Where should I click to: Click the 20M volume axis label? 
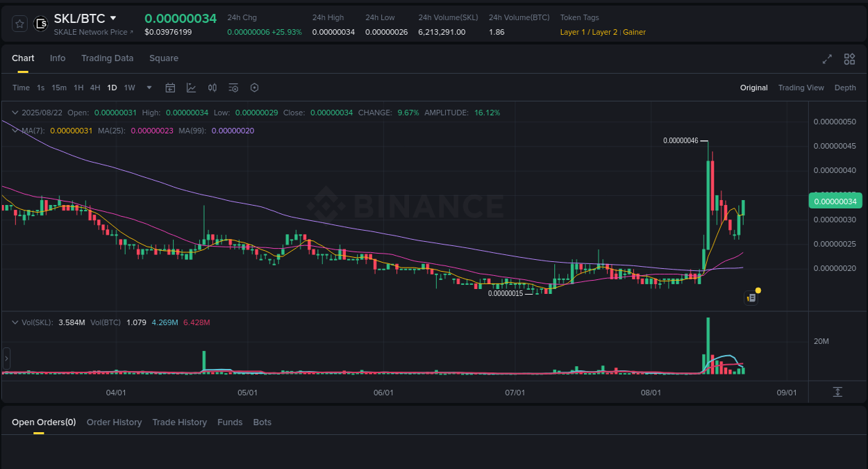coord(821,341)
